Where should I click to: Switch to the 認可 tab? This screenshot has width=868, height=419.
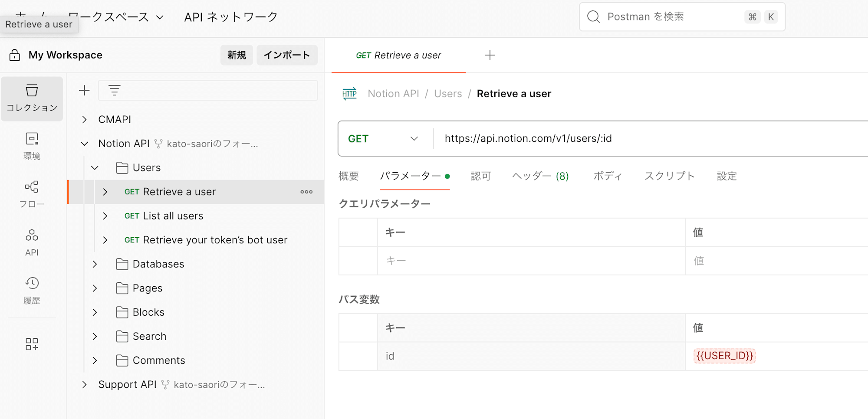point(481,176)
